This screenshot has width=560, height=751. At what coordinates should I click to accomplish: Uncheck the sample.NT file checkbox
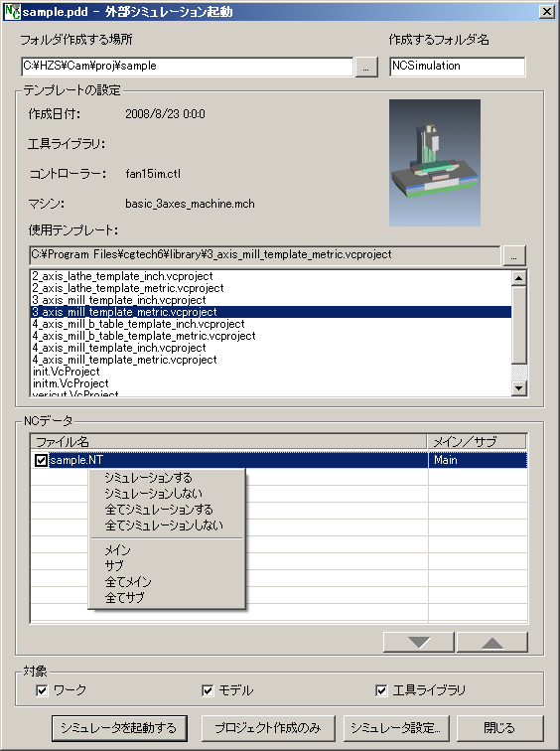tap(41, 460)
